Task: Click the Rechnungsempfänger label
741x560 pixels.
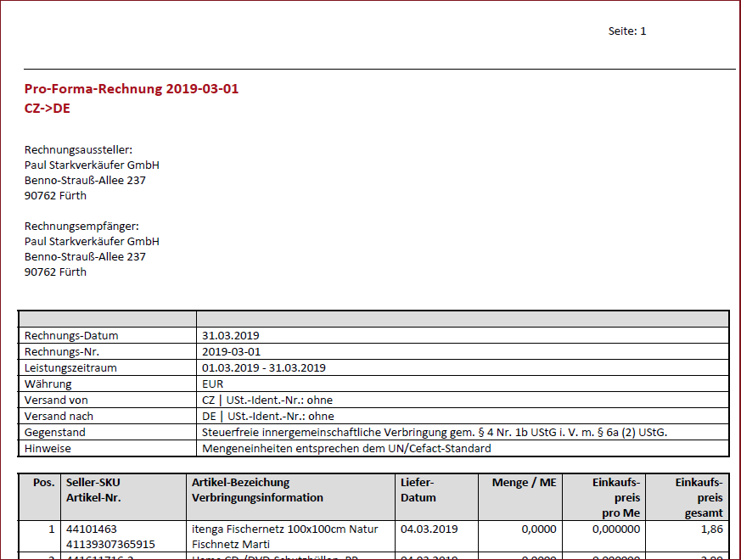Action: tap(81, 227)
